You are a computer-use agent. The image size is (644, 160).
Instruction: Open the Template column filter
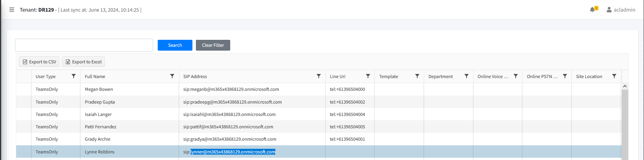click(417, 76)
